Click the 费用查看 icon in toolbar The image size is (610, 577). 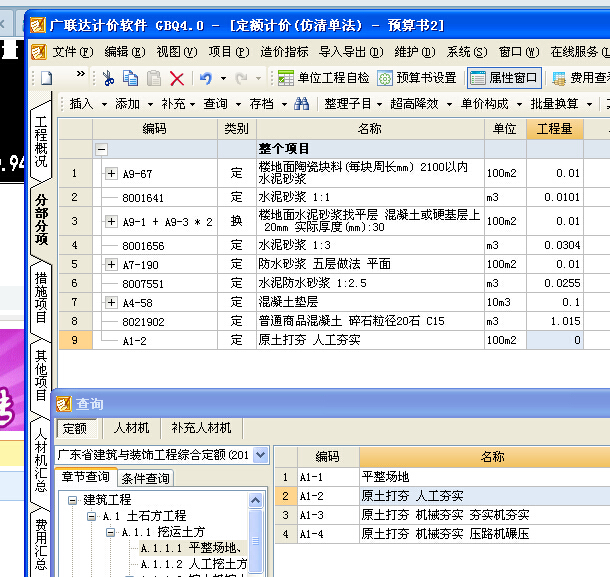pos(559,79)
